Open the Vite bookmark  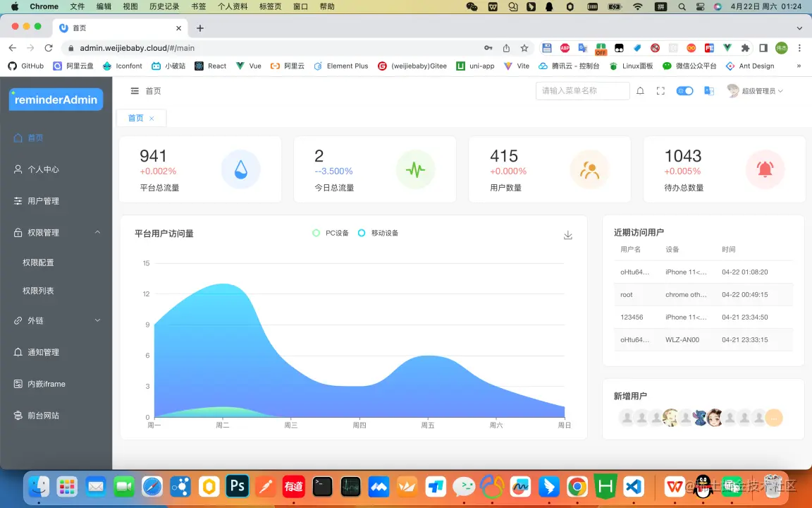517,66
